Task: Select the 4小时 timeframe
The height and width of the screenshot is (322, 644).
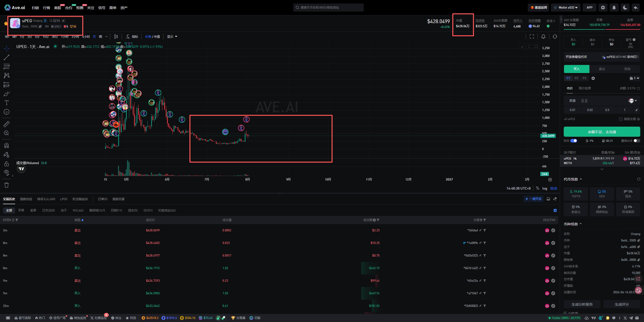Action: 86,37
